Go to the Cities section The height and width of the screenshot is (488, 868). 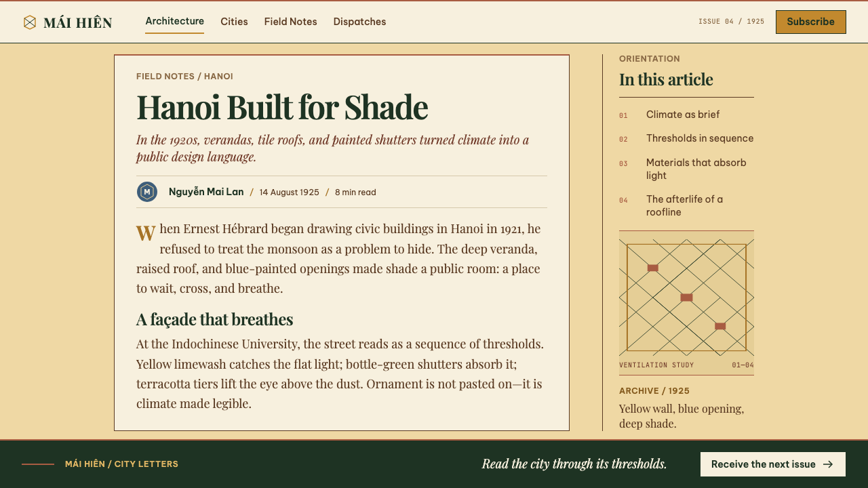click(234, 22)
